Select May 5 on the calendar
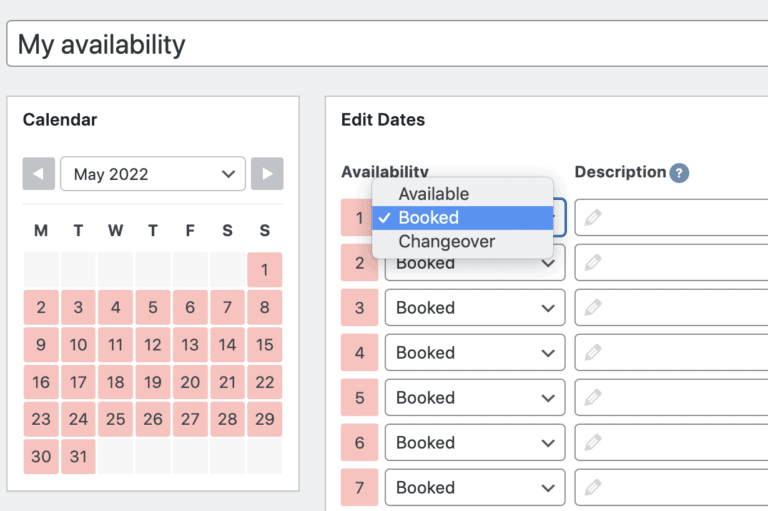Image resolution: width=768 pixels, height=511 pixels. [x=153, y=307]
